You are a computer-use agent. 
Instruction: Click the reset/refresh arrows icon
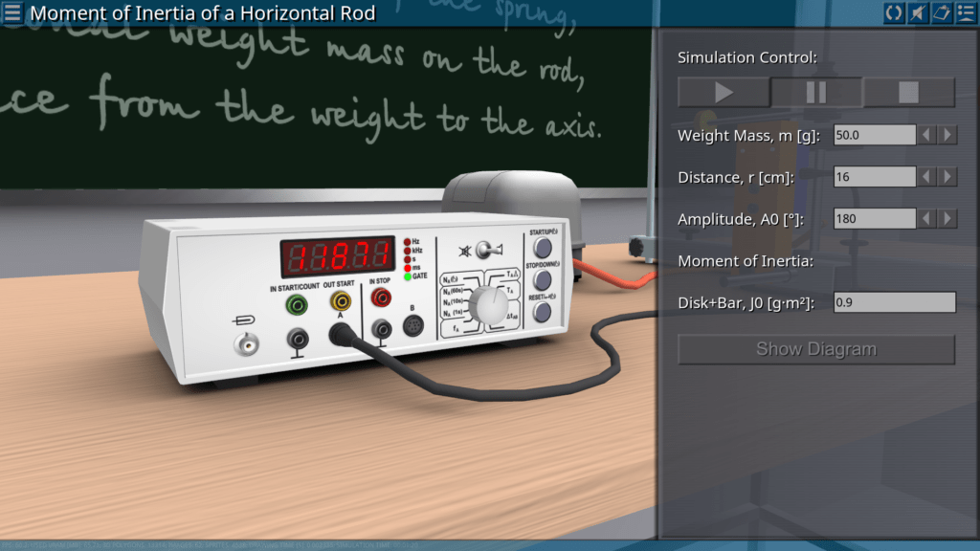click(x=894, y=12)
